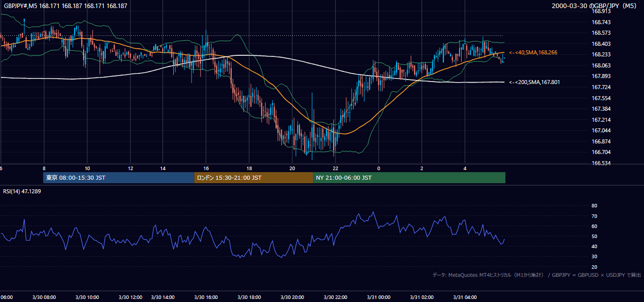Click RSI scale level 60
Screen dimensions: 644x302
pos(595,226)
